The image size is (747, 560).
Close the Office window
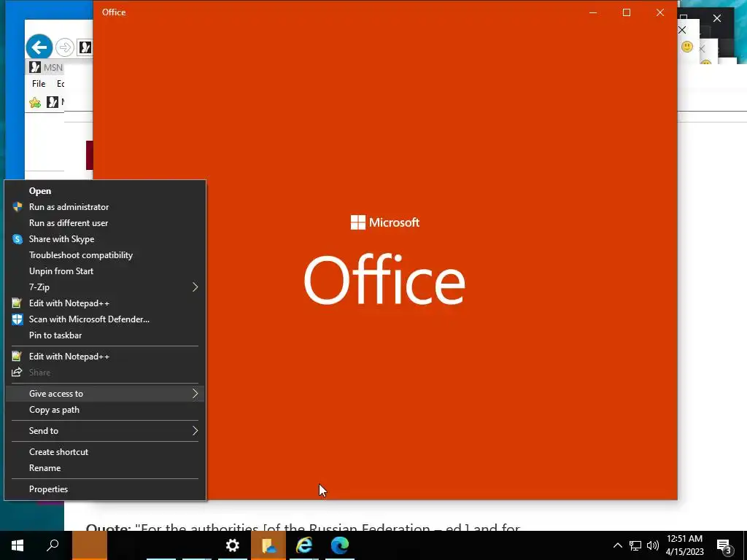tap(659, 12)
